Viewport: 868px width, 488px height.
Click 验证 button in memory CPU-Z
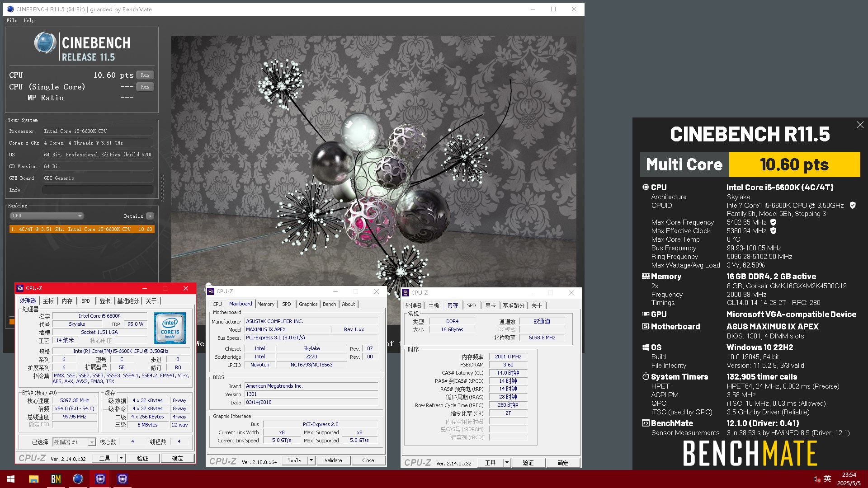tap(528, 463)
